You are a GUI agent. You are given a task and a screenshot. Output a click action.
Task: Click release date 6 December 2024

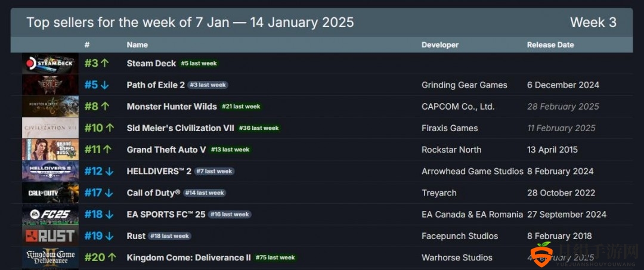[x=563, y=85]
